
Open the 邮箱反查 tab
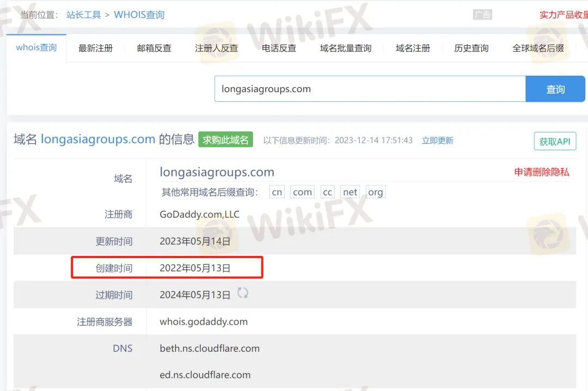pyautogui.click(x=154, y=48)
